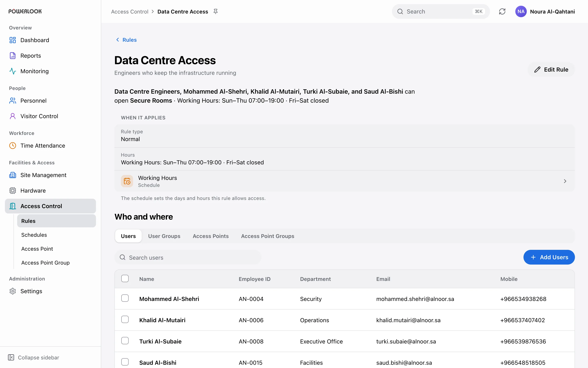Click the Site Management building icon
The height and width of the screenshot is (368, 588).
13,175
